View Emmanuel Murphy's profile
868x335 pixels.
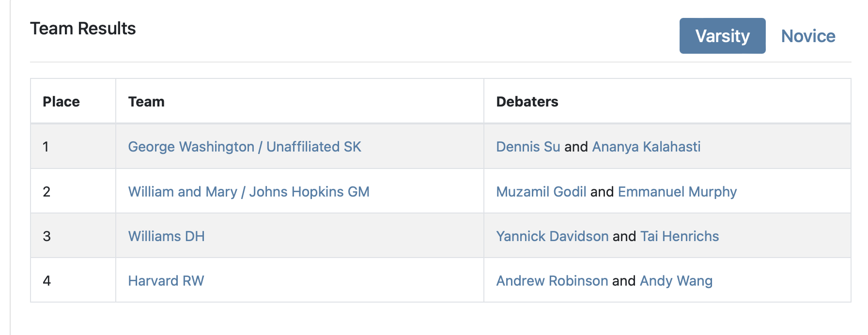coord(677,192)
